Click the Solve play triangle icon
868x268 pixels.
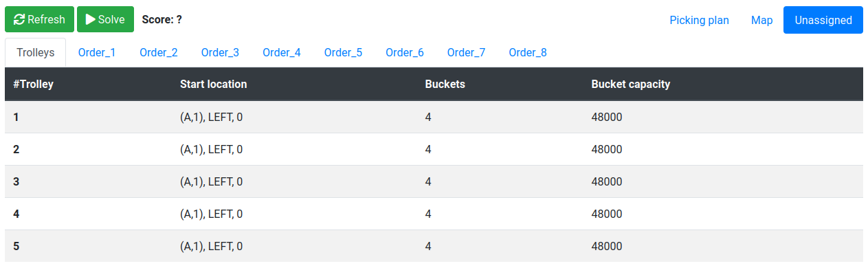(90, 20)
